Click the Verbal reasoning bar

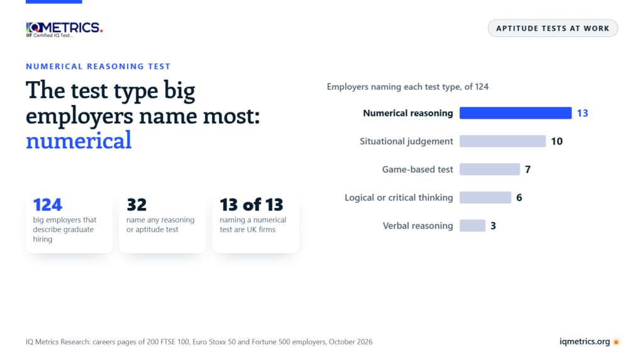472,226
